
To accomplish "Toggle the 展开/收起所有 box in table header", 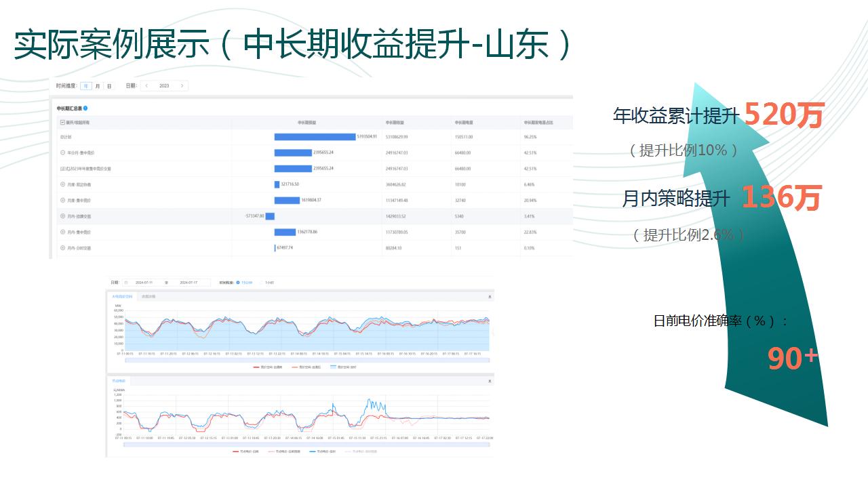I will (x=62, y=123).
